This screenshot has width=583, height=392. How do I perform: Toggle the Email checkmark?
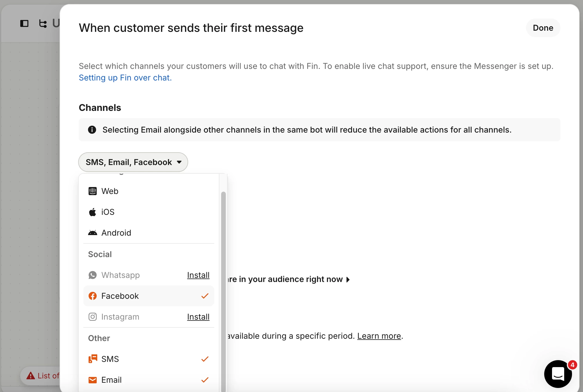tap(205, 380)
